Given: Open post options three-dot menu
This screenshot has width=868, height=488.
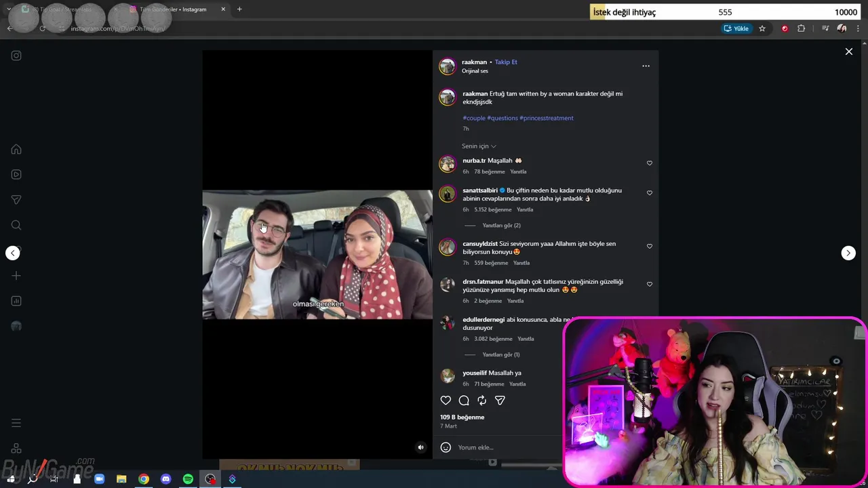Looking at the screenshot, I should coord(646,66).
